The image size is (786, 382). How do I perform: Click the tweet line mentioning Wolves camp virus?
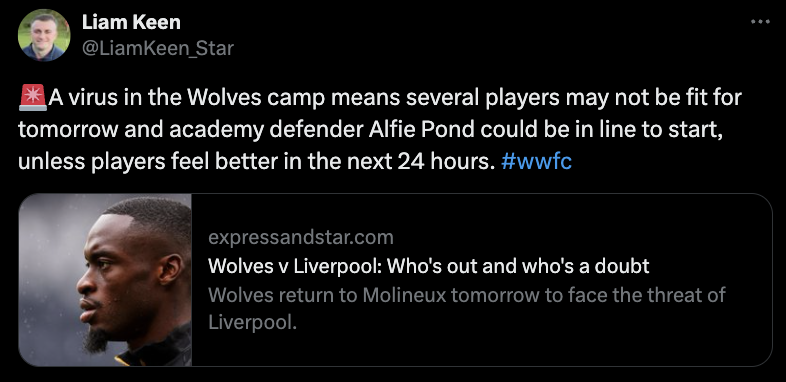click(x=380, y=98)
